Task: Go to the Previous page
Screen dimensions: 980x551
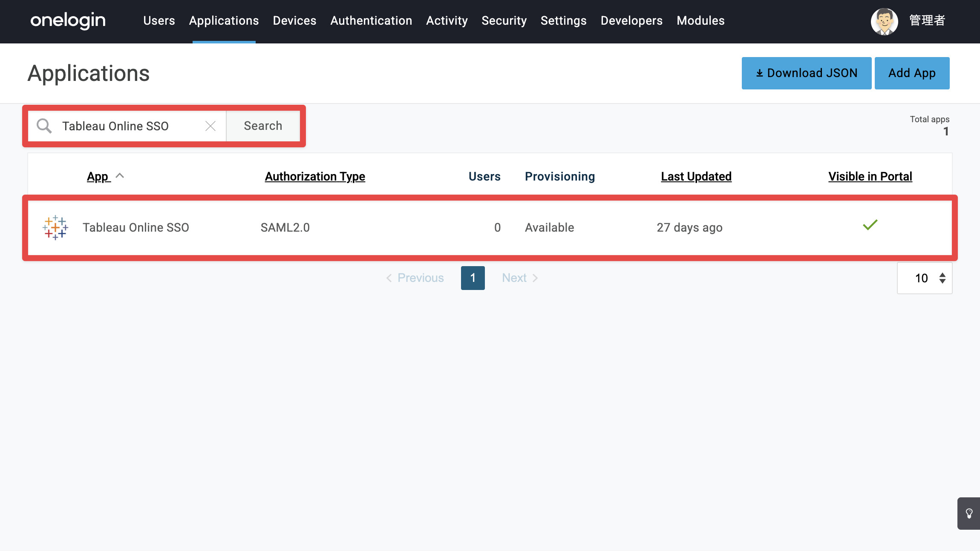Action: (415, 278)
